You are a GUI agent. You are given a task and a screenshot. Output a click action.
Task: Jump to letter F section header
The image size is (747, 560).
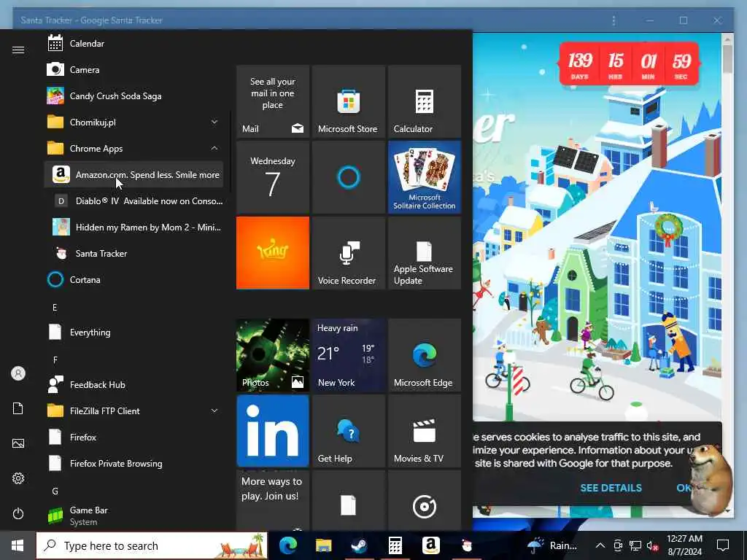(55, 359)
